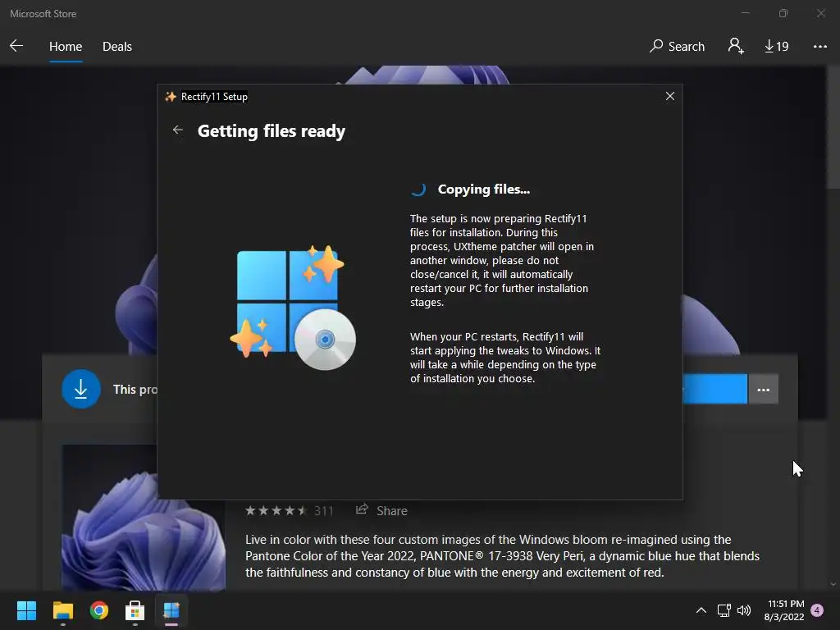Open Microsoft Store taskbar icon
Screen dimensions: 840x630
click(135, 610)
